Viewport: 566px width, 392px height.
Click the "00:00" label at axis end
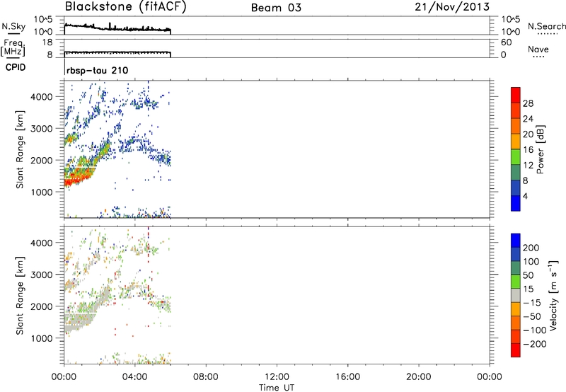pyautogui.click(x=490, y=377)
